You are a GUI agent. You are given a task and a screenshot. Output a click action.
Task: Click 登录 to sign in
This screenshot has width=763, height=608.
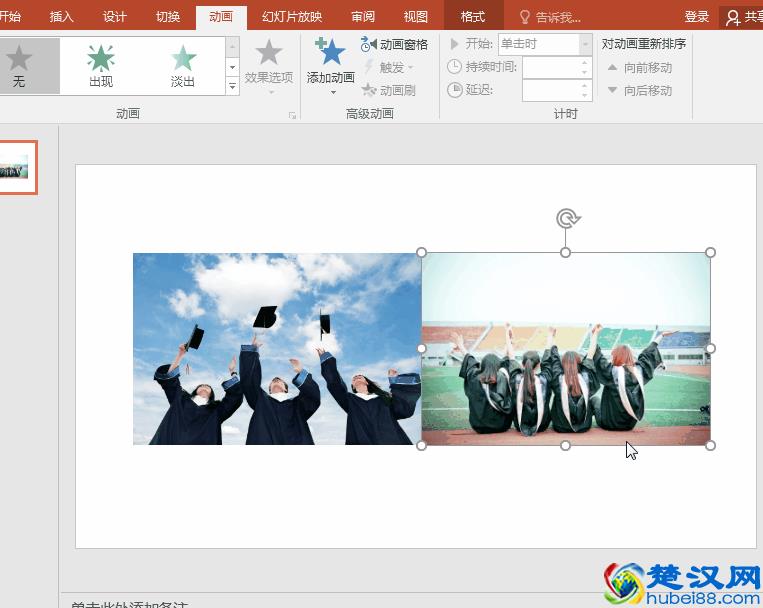[697, 17]
